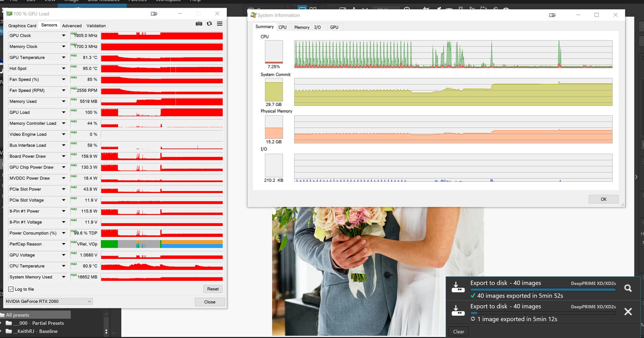Click the GPU-Z refresh sensors icon
Screen dimensions: 644x338
point(209,24)
